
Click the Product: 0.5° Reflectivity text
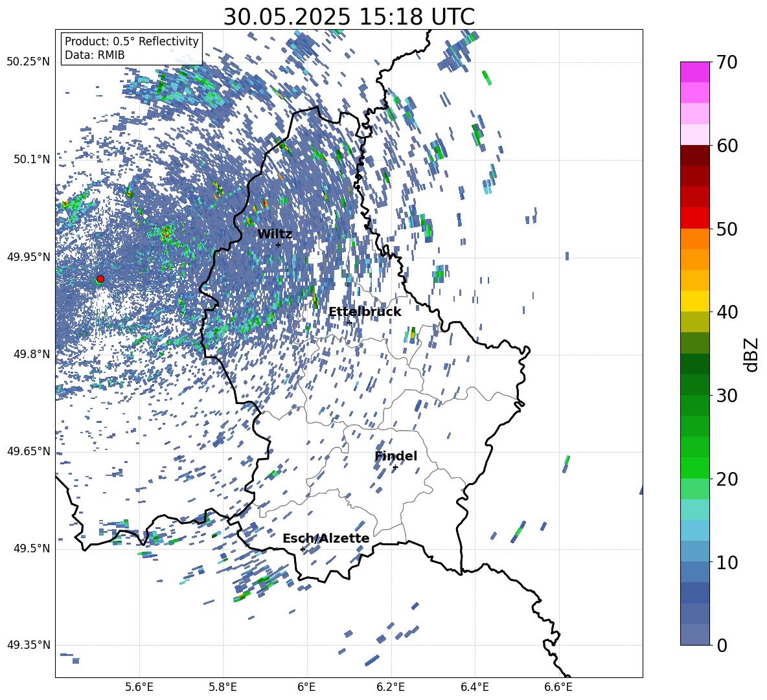click(132, 41)
